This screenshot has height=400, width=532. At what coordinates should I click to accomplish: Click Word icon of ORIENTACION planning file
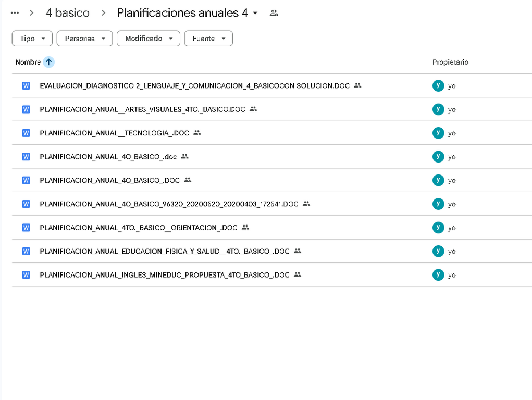point(26,227)
